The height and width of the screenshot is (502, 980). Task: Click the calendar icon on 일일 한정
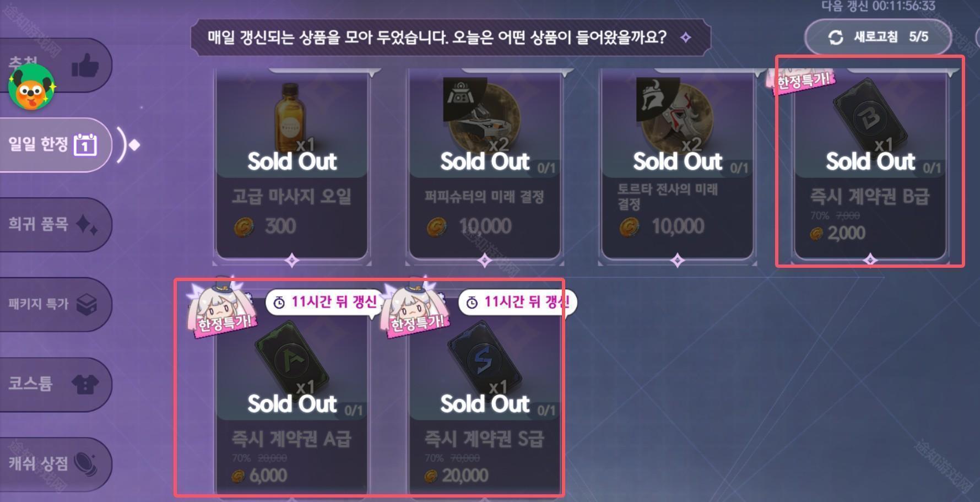(x=85, y=145)
